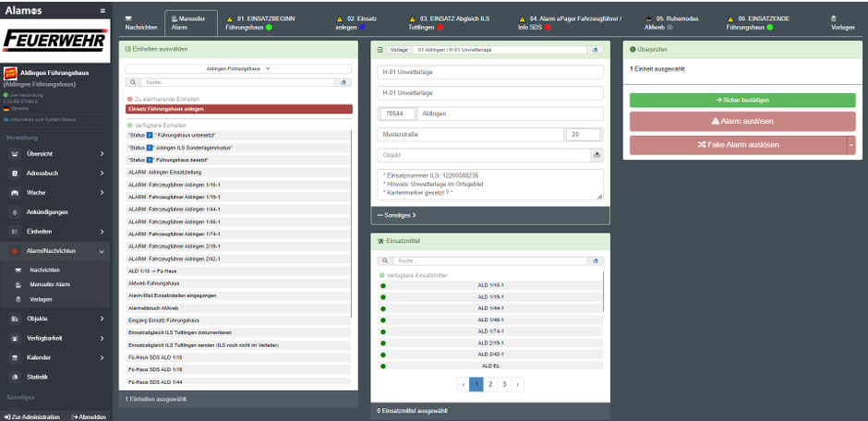Deselect 'Einsatz Führungshaus anlegen' unit
Viewport: 868px width, 421px height.
pyautogui.click(x=238, y=109)
